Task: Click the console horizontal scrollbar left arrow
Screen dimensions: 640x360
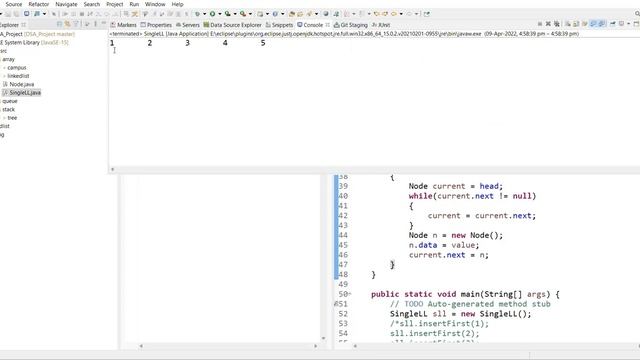Action: [x=113, y=169]
